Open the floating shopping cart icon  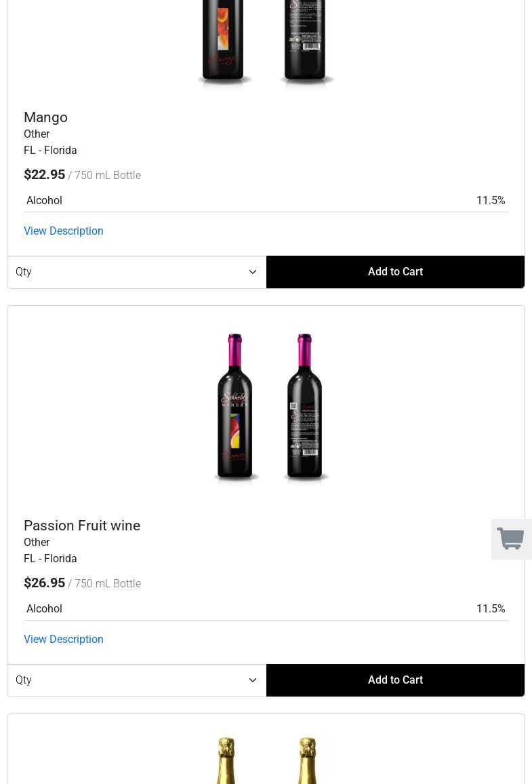point(511,539)
